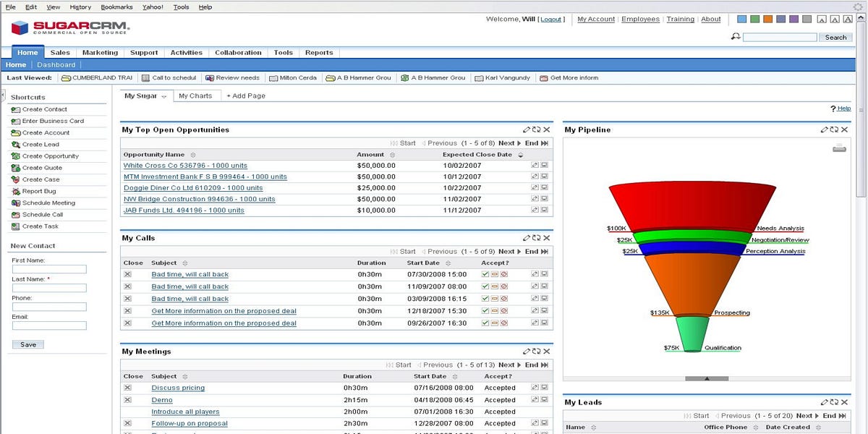This screenshot has height=434, width=868.
Task: Open inline edit pencil for White Cross opportunity
Action: (535, 165)
